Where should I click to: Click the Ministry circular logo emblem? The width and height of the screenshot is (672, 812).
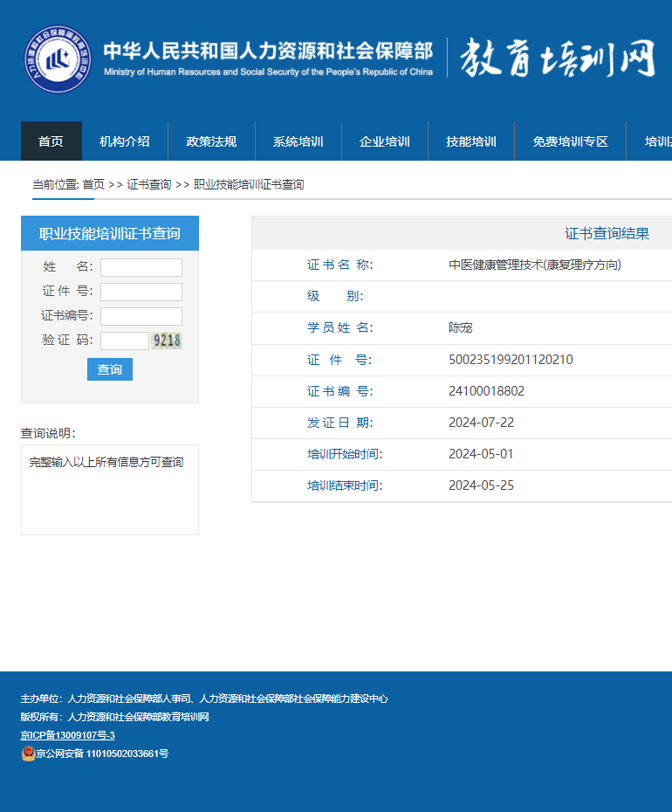(x=58, y=60)
